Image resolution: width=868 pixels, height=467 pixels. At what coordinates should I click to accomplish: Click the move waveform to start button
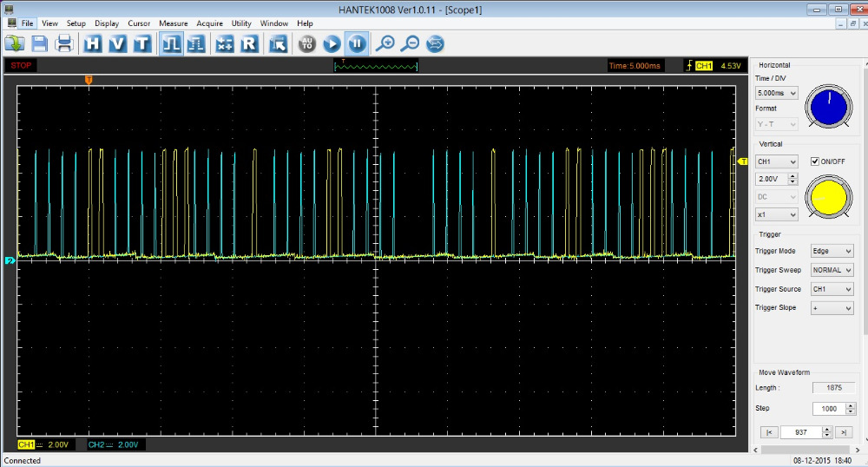[x=768, y=432]
